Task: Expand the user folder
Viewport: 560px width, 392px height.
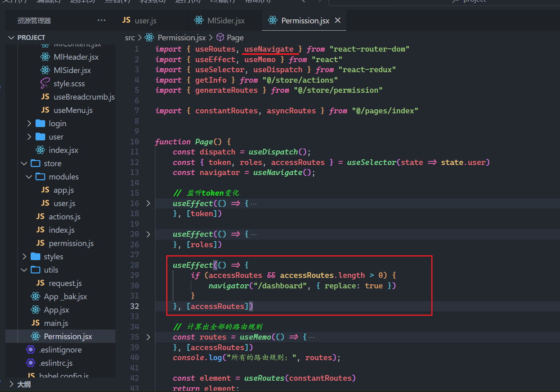Action: (29, 137)
